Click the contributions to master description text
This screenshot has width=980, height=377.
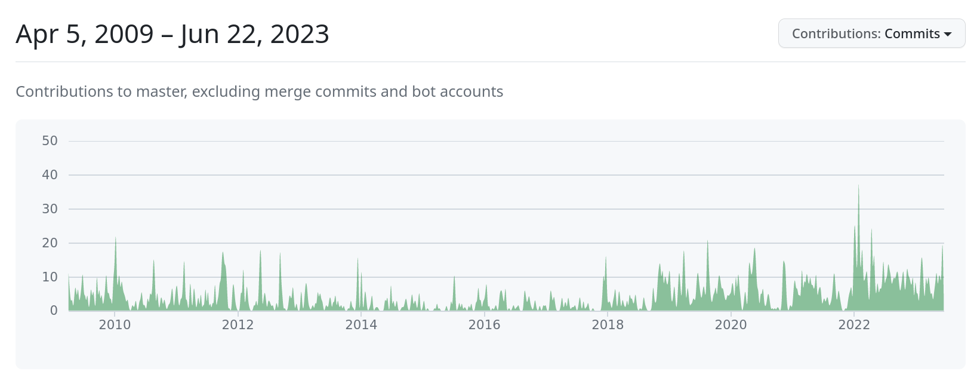pyautogui.click(x=259, y=91)
